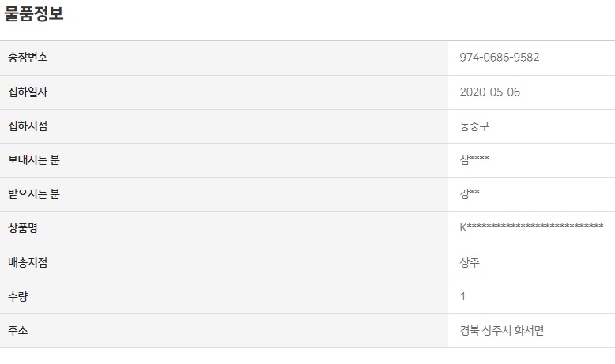Click the 송장번호 row label

(28, 58)
